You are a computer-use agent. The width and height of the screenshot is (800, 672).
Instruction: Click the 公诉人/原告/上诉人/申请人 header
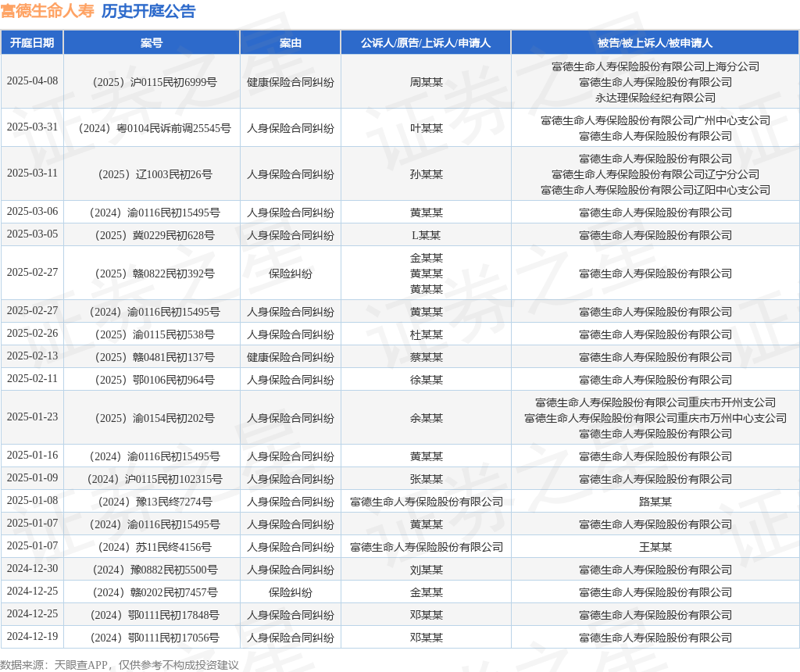[426, 43]
